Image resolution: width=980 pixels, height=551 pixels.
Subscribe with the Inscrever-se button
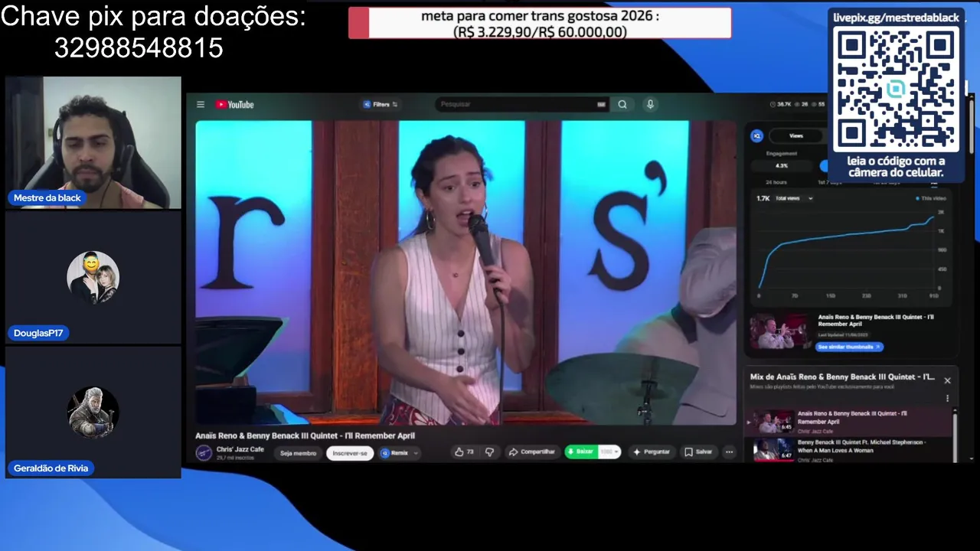tap(350, 453)
